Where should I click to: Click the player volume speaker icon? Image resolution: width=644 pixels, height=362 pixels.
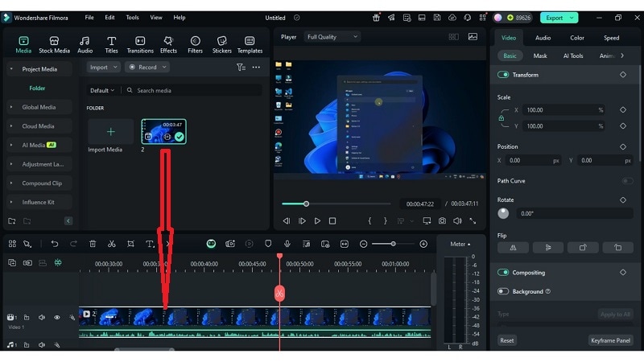(457, 220)
